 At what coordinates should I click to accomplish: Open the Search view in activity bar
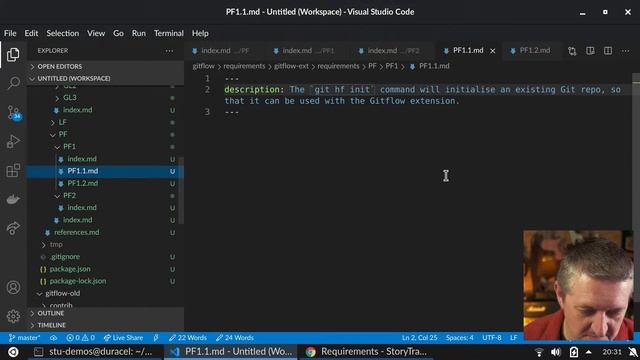[13, 83]
